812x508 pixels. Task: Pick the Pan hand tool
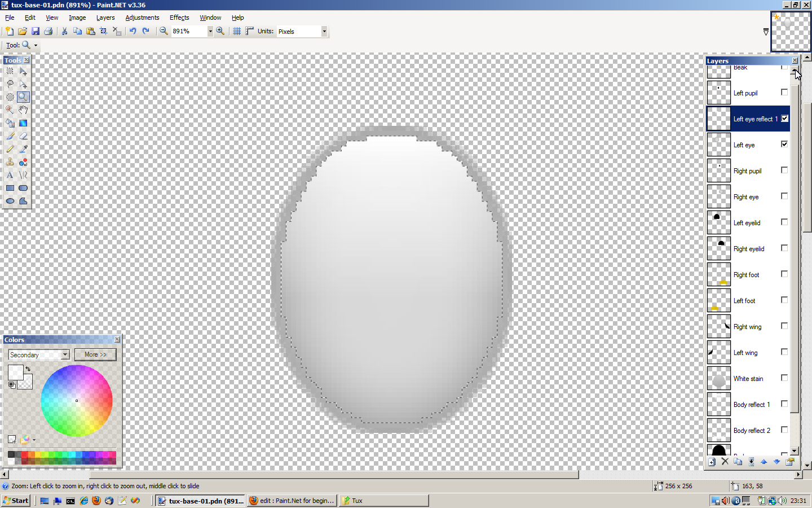23,110
